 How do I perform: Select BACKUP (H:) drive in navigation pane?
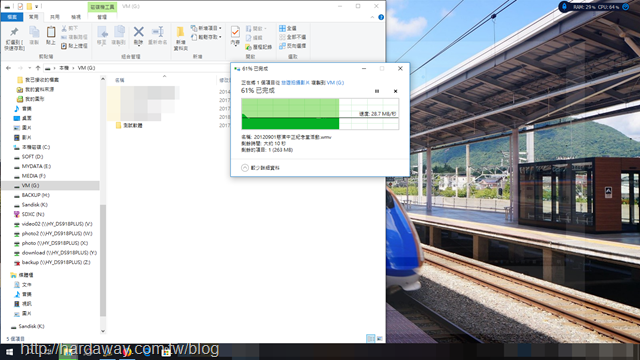(x=36, y=195)
